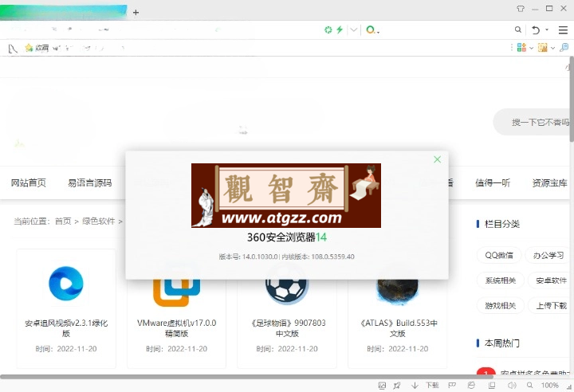574x392 pixels.
Task: Mute page sound with speaker icon
Action: [512, 385]
